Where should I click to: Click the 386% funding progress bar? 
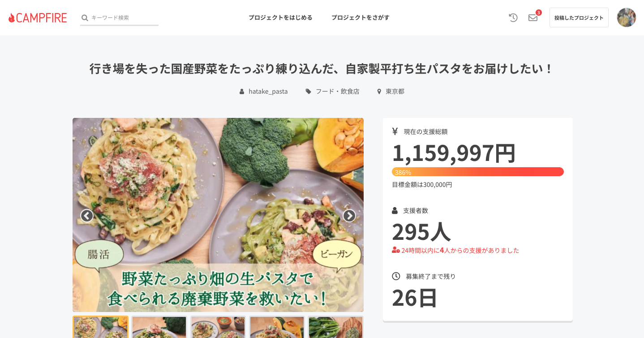pyautogui.click(x=478, y=172)
